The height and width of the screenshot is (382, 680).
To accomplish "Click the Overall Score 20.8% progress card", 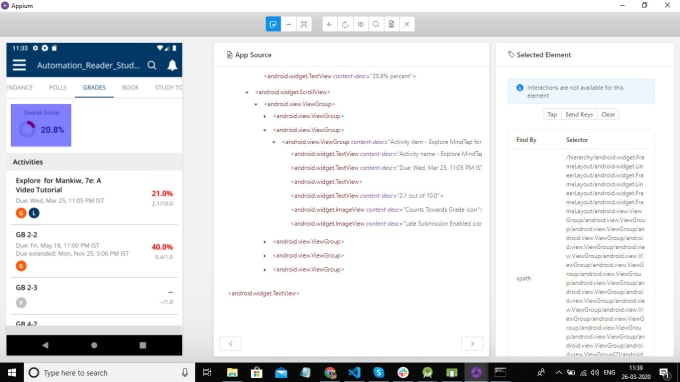I will 41,125.
